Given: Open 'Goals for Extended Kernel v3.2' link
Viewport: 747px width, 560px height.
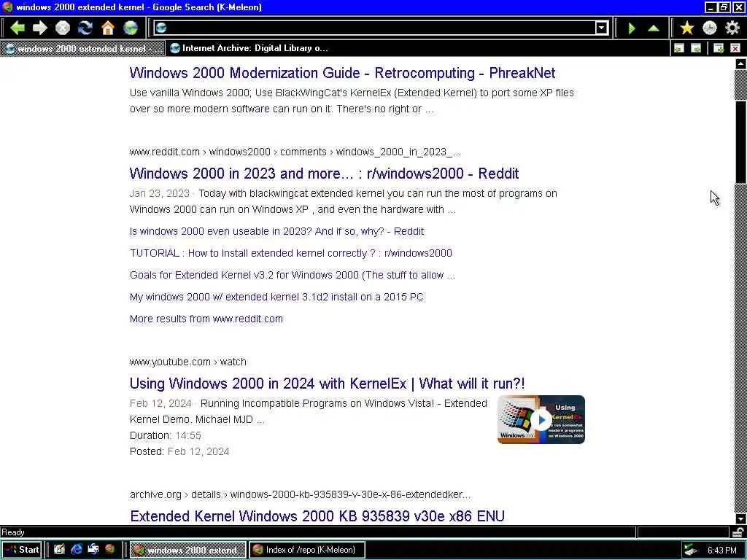Looking at the screenshot, I should tap(292, 275).
